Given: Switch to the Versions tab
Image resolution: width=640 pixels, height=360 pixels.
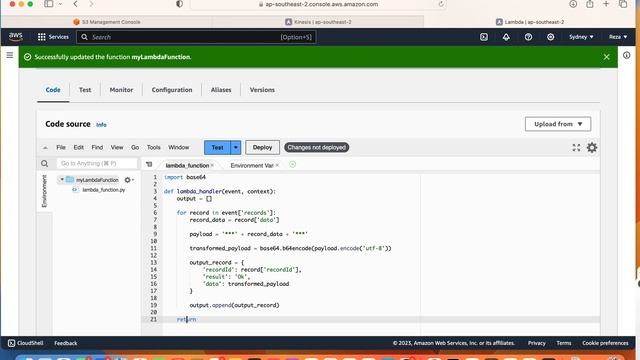Looking at the screenshot, I should (x=262, y=90).
